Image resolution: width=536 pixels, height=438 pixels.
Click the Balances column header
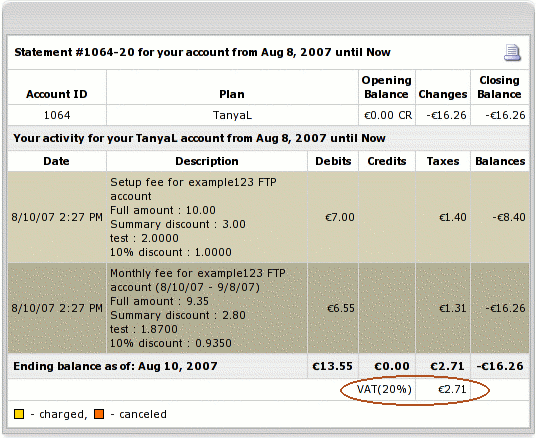click(500, 161)
